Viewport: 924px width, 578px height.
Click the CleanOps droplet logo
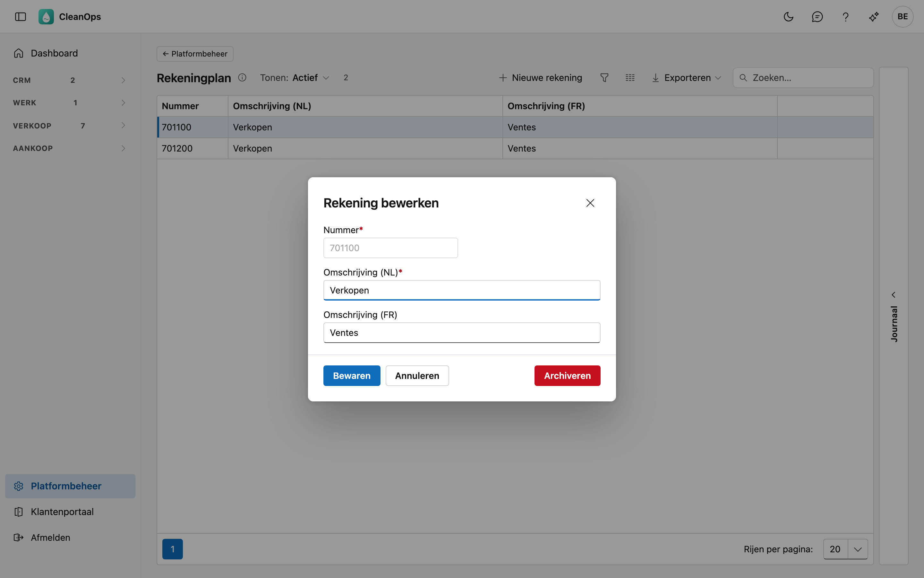click(46, 16)
